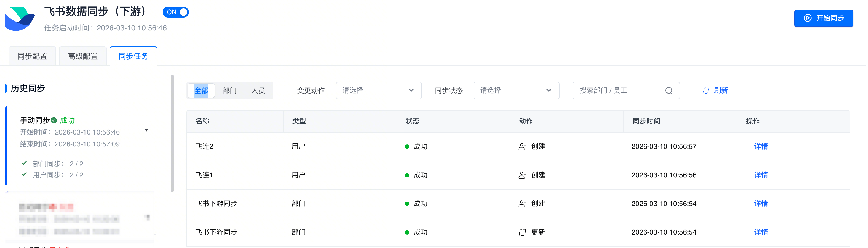Image resolution: width=868 pixels, height=248 pixels.
Task: Click the refresh circular arrow icon
Action: pos(705,91)
